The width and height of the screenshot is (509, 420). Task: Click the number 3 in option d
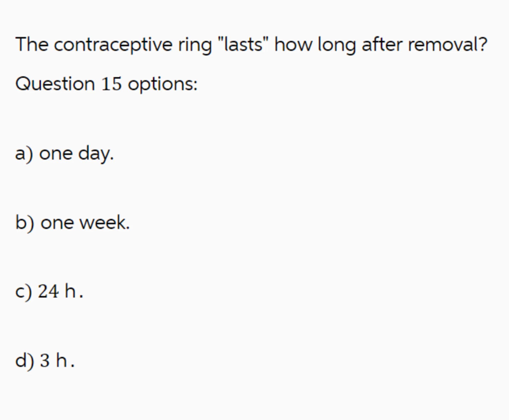(45, 360)
